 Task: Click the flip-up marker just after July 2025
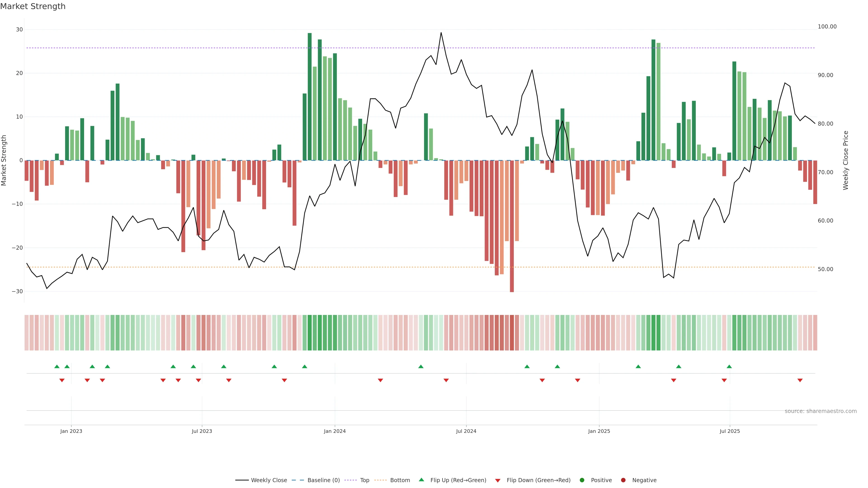729,366
